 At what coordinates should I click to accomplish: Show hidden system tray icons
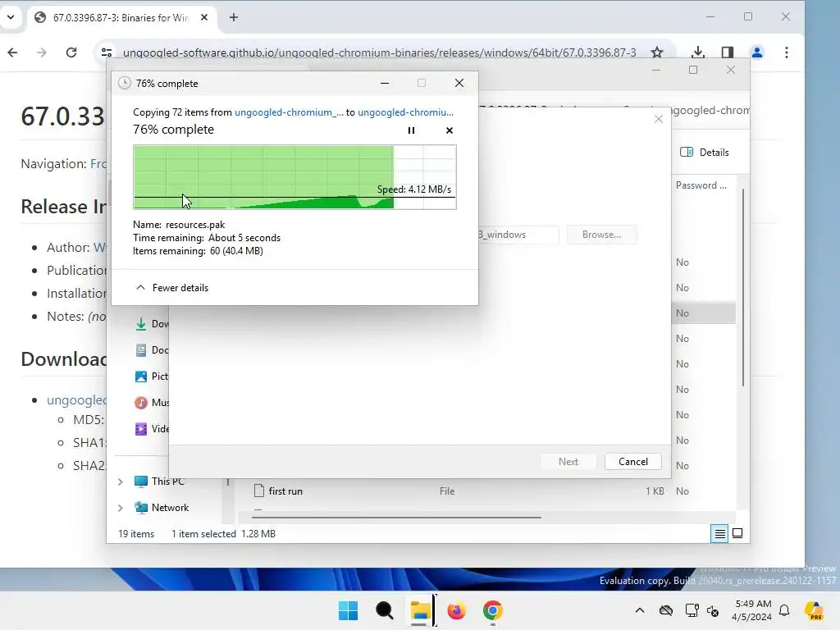(640, 610)
